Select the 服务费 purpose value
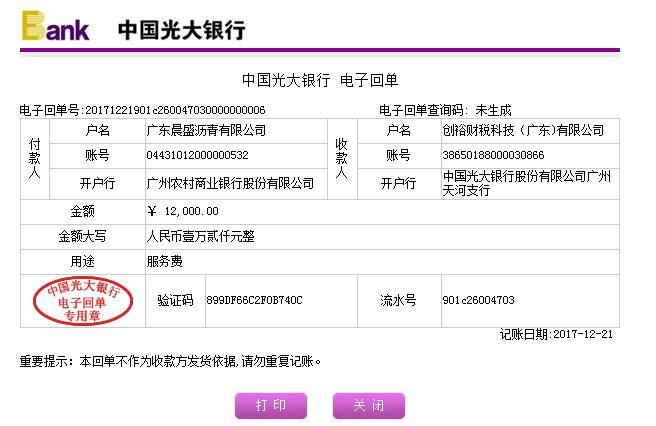Screen dimensions: 656x426 point(164,262)
